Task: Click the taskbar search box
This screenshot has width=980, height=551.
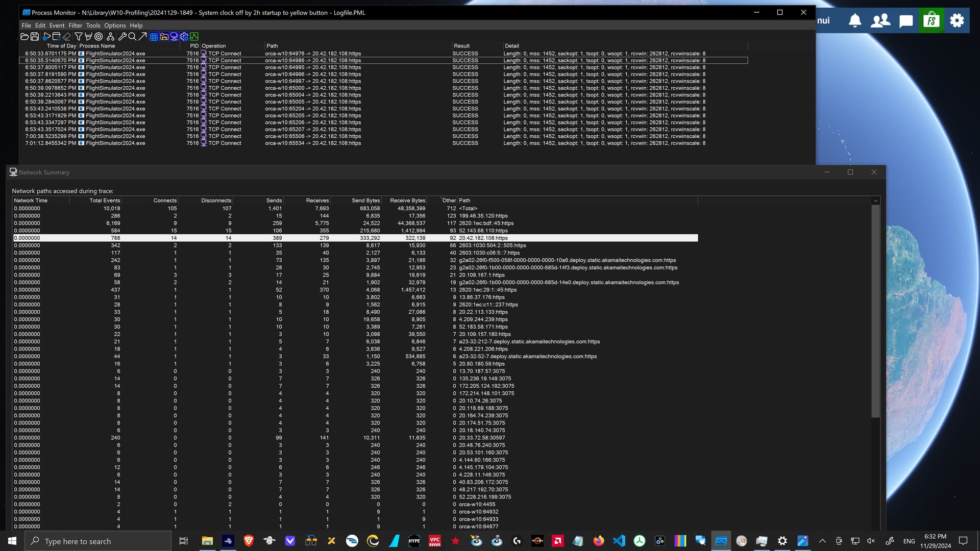Action: point(98,541)
